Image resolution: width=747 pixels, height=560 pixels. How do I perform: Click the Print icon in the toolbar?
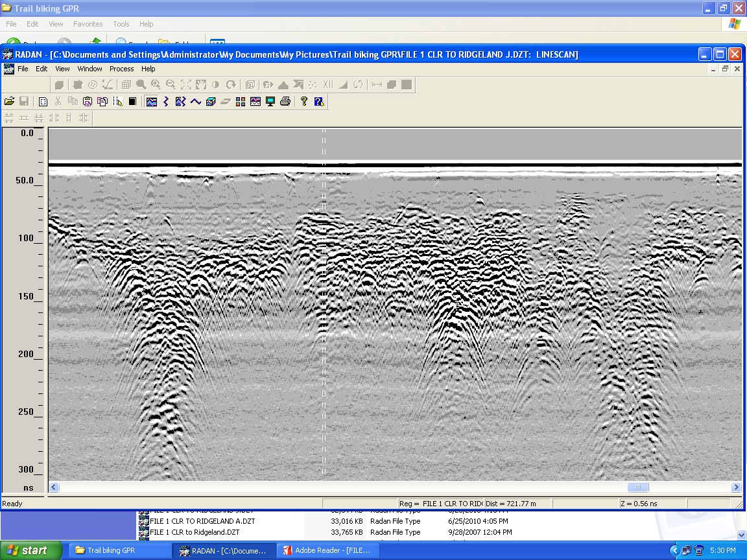pyautogui.click(x=285, y=101)
